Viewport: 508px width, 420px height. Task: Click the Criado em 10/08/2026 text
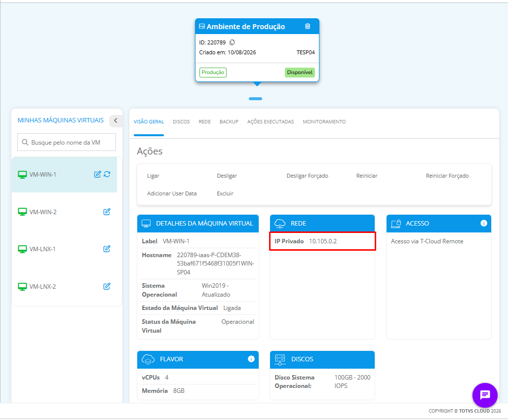click(x=228, y=52)
